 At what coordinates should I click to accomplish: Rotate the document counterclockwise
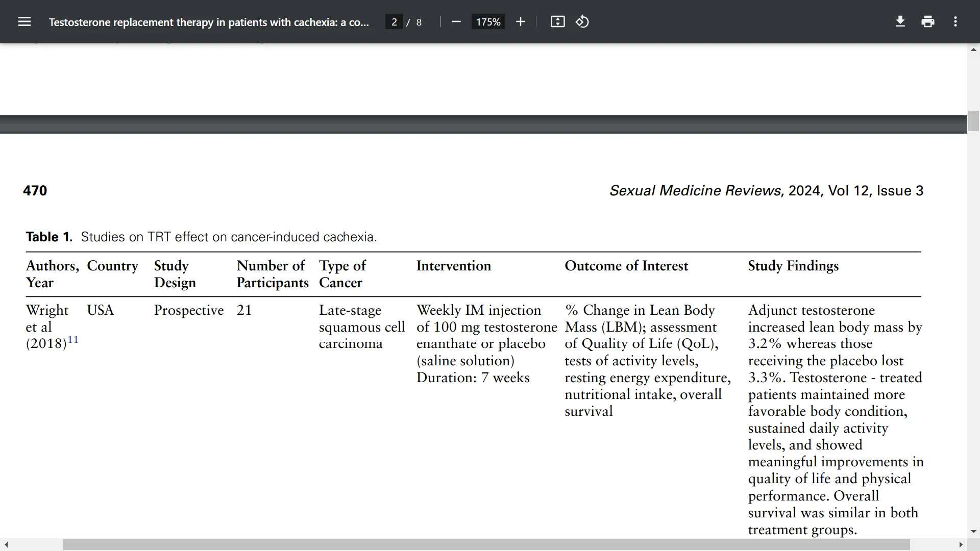pyautogui.click(x=582, y=21)
